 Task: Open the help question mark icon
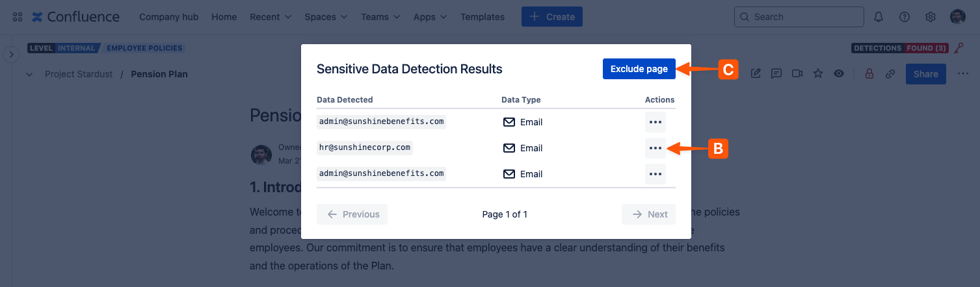point(904,17)
